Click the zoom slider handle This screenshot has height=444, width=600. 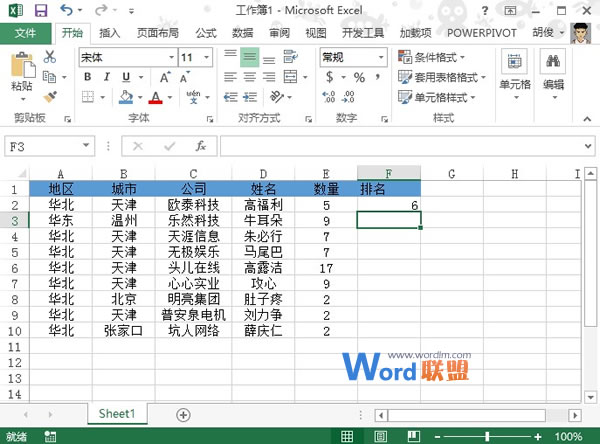coord(487,436)
